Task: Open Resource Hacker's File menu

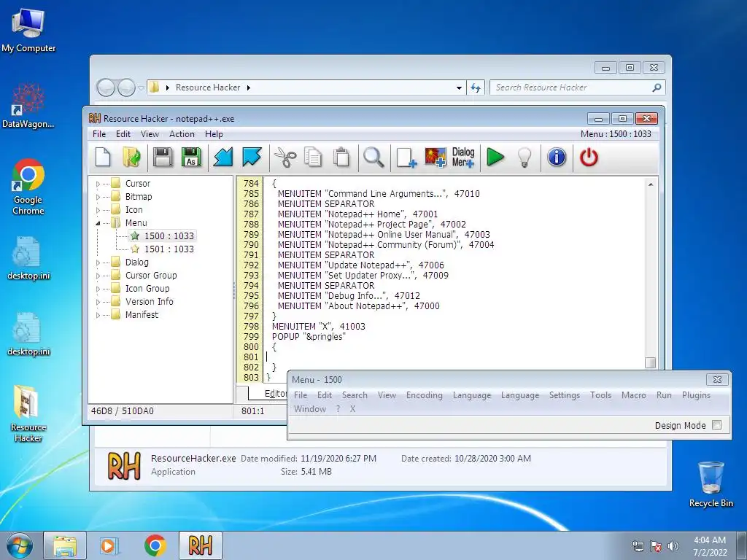Action: 99,134
